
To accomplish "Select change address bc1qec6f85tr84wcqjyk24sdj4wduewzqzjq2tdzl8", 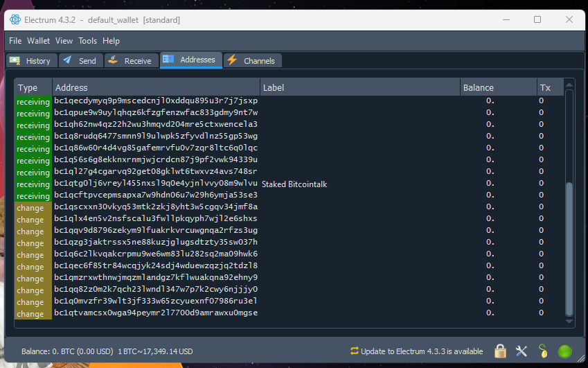I will 156,265.
